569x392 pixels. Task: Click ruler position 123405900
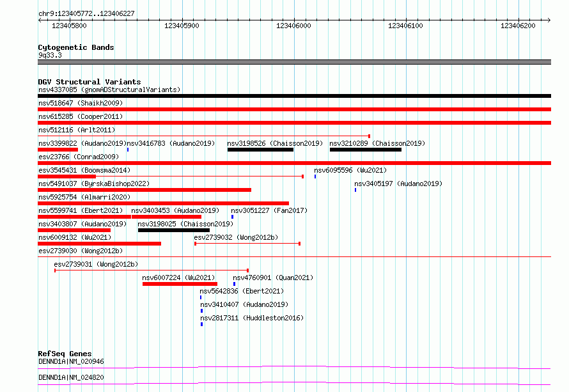pyautogui.click(x=182, y=26)
